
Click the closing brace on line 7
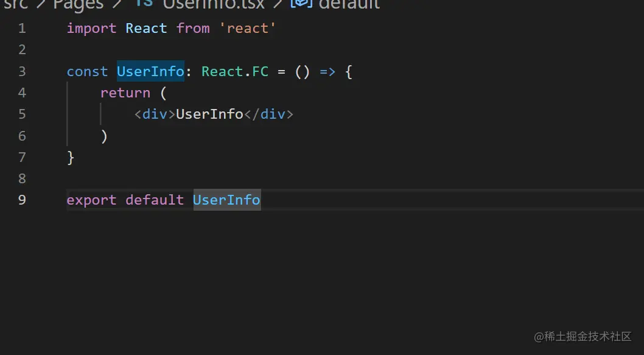[x=71, y=157]
